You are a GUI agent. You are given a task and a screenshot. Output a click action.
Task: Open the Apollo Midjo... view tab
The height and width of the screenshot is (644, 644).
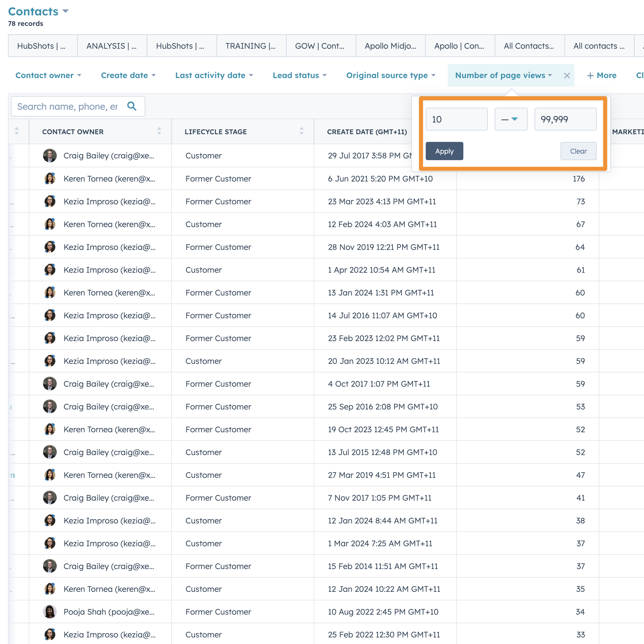(x=390, y=46)
